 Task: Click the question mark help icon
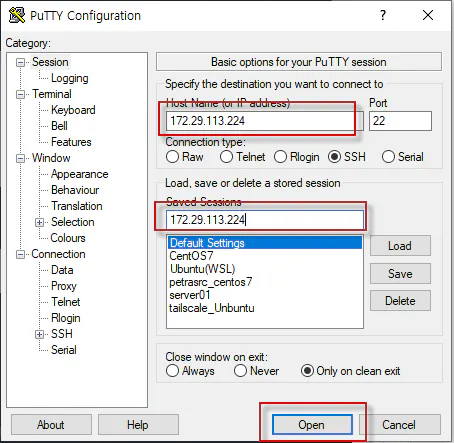(383, 15)
